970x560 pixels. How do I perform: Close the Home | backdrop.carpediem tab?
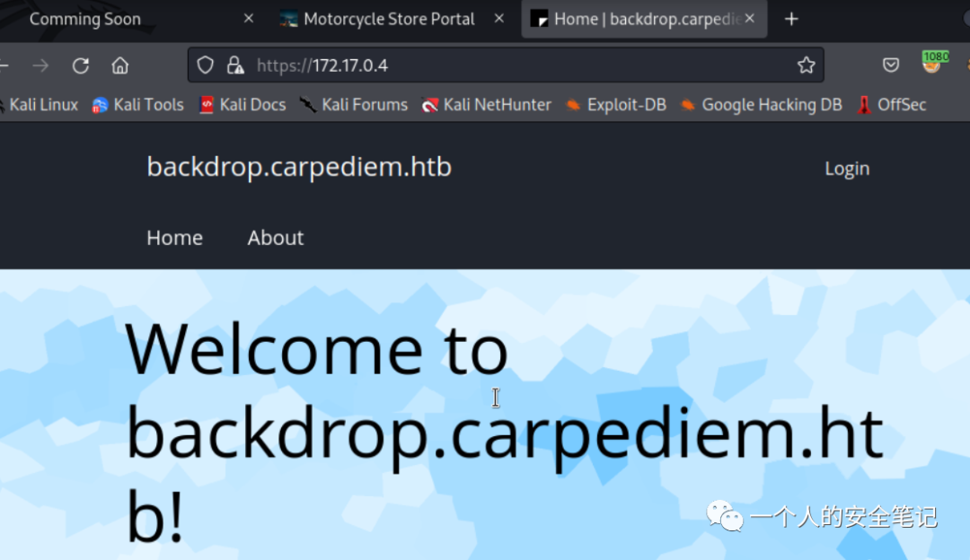[750, 19]
